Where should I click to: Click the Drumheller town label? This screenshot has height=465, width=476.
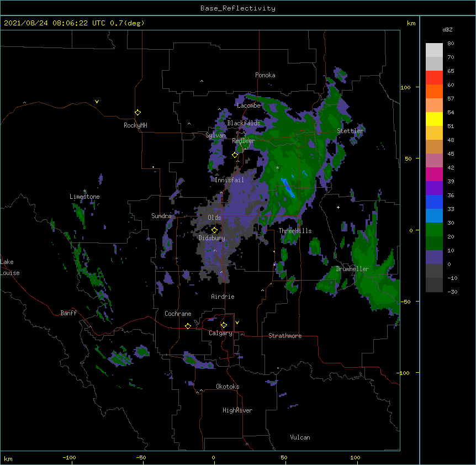pos(352,269)
